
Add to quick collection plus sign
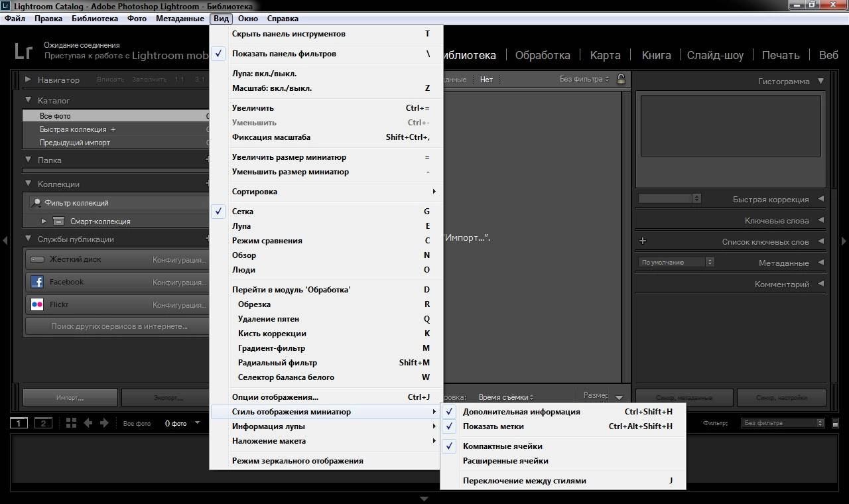[x=113, y=129]
